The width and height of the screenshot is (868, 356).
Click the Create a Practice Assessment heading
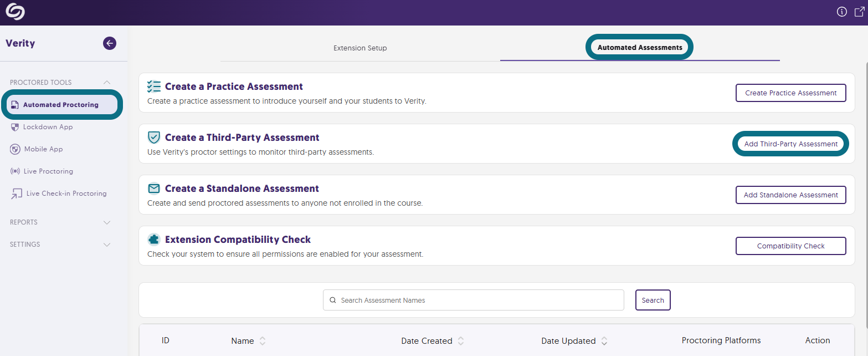234,87
